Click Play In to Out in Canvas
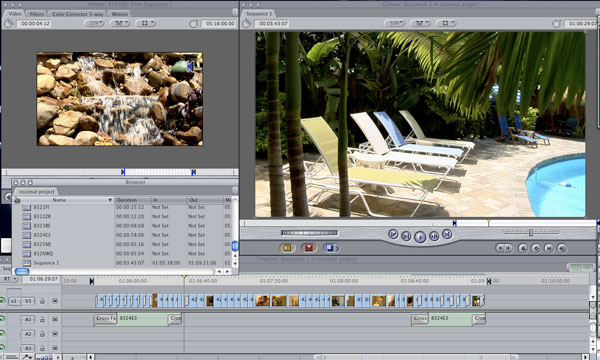600x360 pixels. point(406,236)
